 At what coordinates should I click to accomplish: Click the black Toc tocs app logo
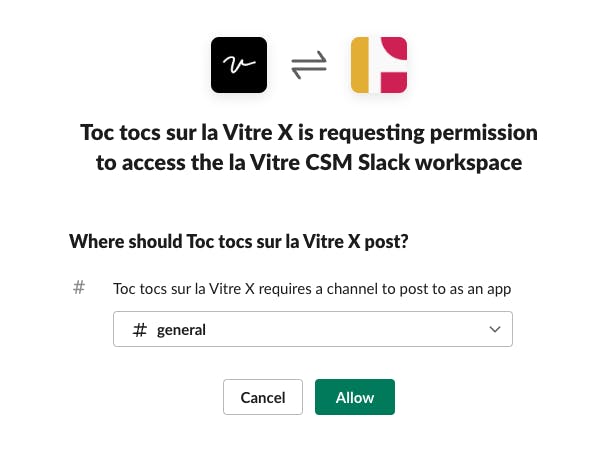pos(239,65)
